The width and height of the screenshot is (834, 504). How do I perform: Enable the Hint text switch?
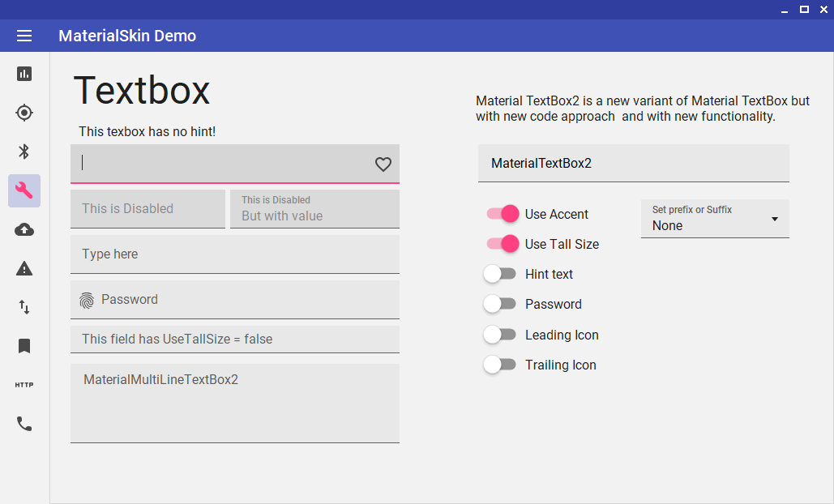(x=499, y=274)
